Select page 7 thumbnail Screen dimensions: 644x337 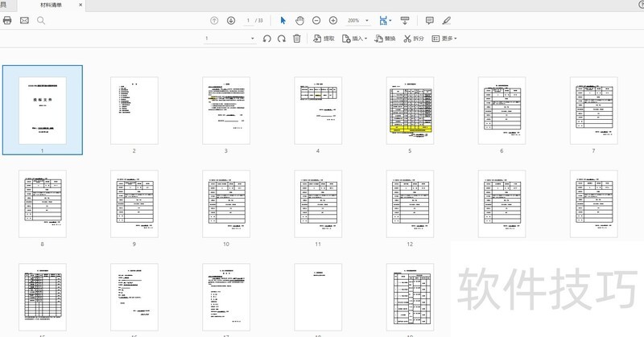click(593, 110)
